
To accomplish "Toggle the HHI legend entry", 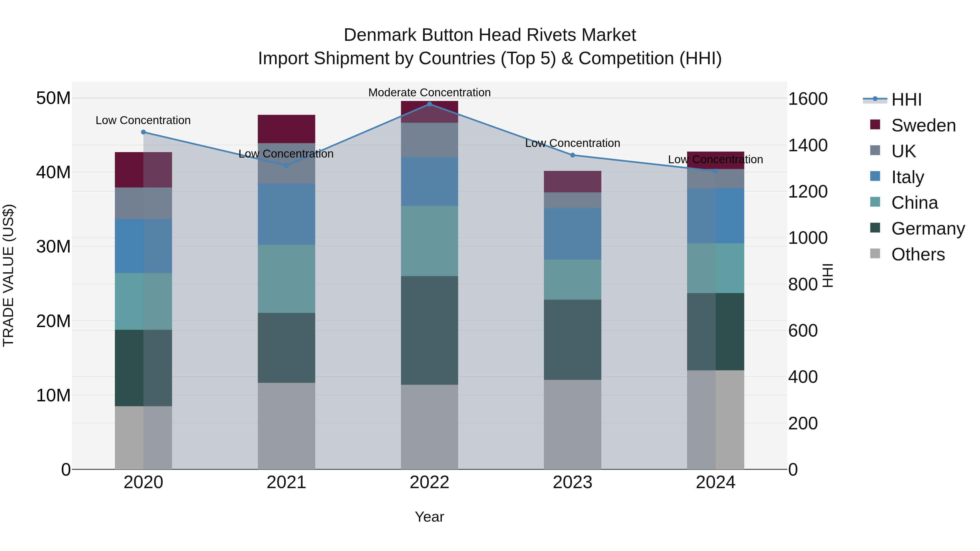I will (x=892, y=100).
